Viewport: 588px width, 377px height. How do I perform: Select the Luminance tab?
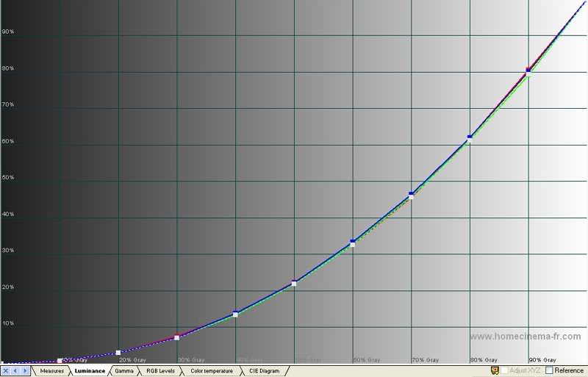click(x=90, y=371)
